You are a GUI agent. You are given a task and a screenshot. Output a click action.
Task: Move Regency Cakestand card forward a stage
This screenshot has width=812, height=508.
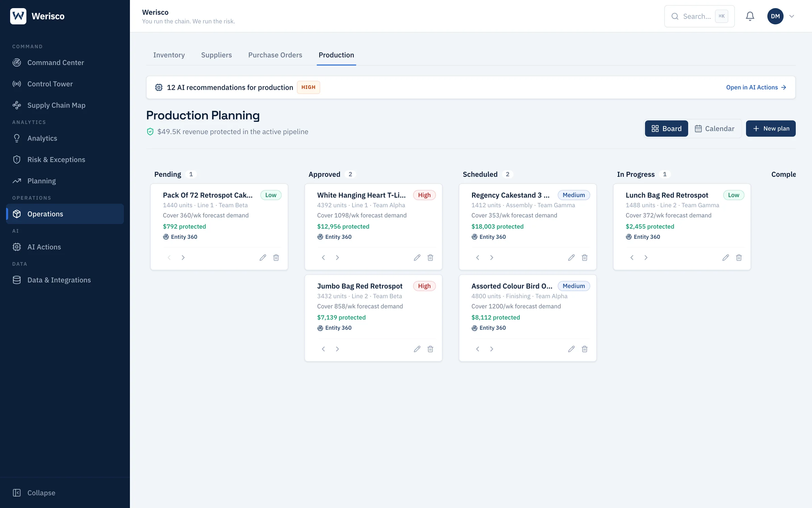(x=492, y=258)
